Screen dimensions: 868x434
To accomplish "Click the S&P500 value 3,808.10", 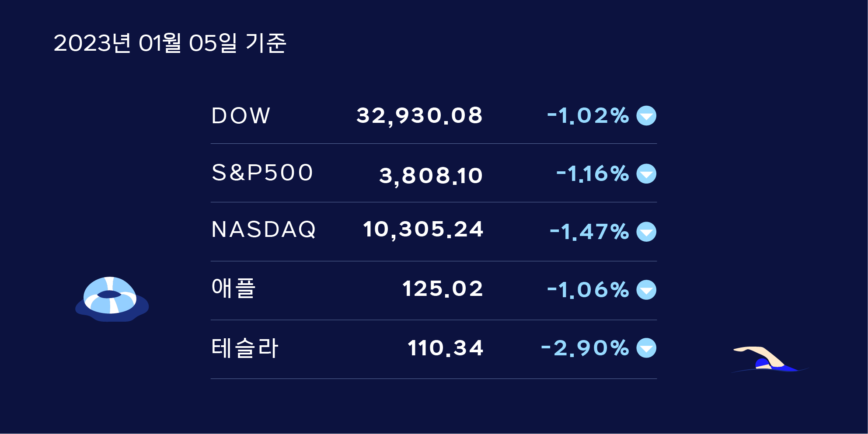I will 431,176.
